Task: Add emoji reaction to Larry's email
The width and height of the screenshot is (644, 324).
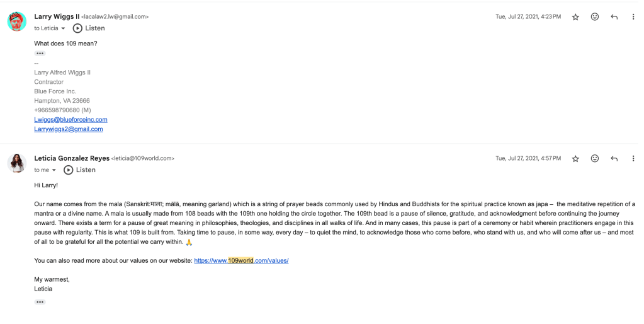Action: [x=595, y=17]
